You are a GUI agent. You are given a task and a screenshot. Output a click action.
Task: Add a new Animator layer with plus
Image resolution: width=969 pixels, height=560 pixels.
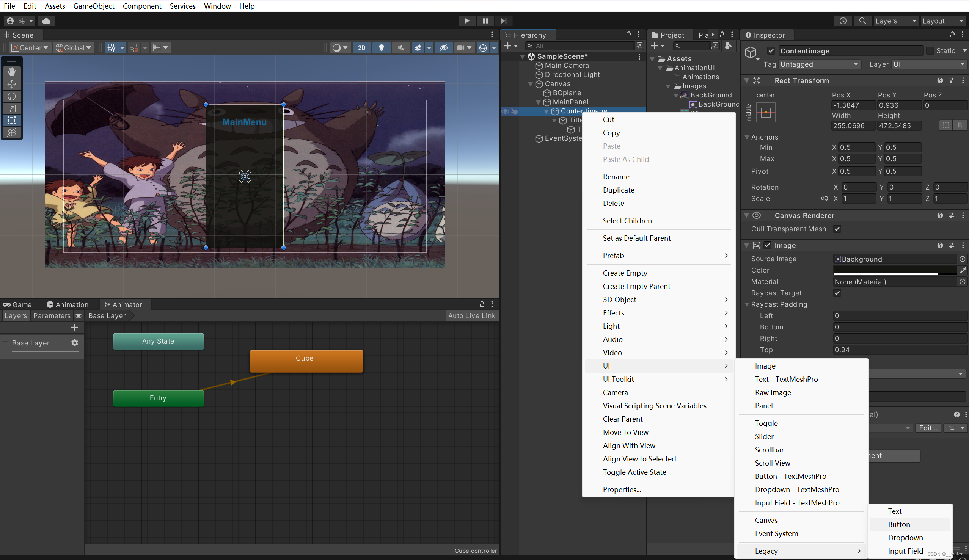pos(75,327)
